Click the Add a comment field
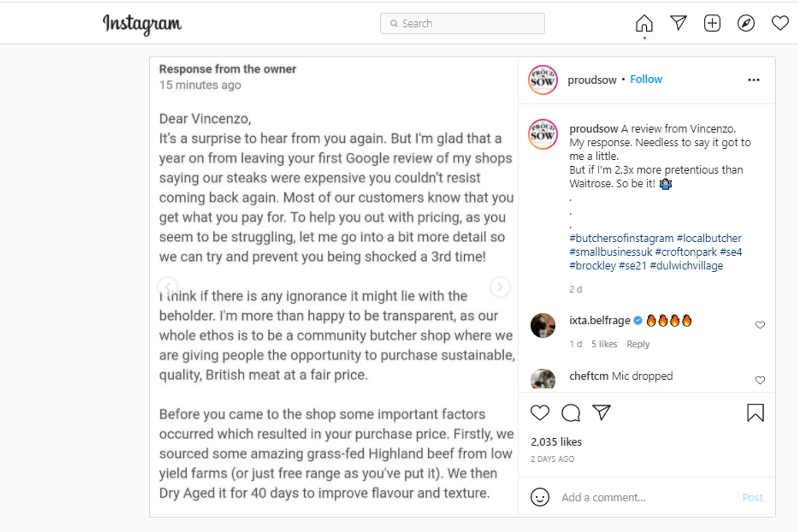Image resolution: width=798 pixels, height=532 pixels. click(603, 497)
